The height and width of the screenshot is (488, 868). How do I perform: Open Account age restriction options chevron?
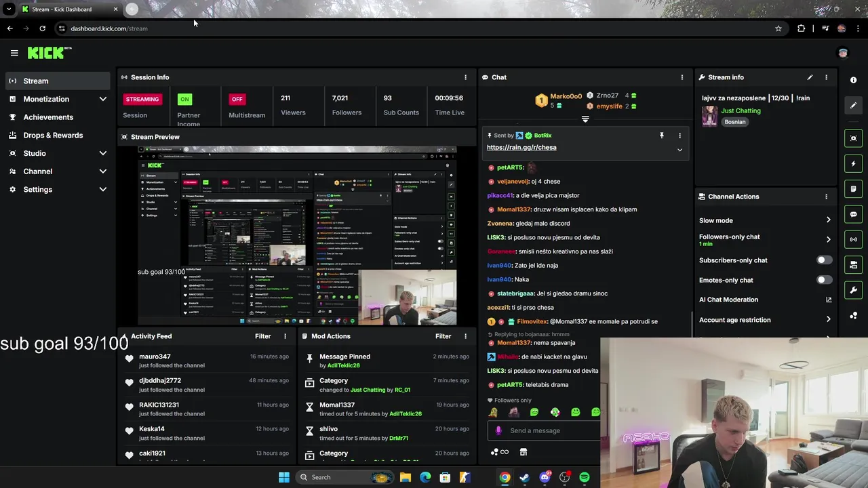click(x=828, y=320)
